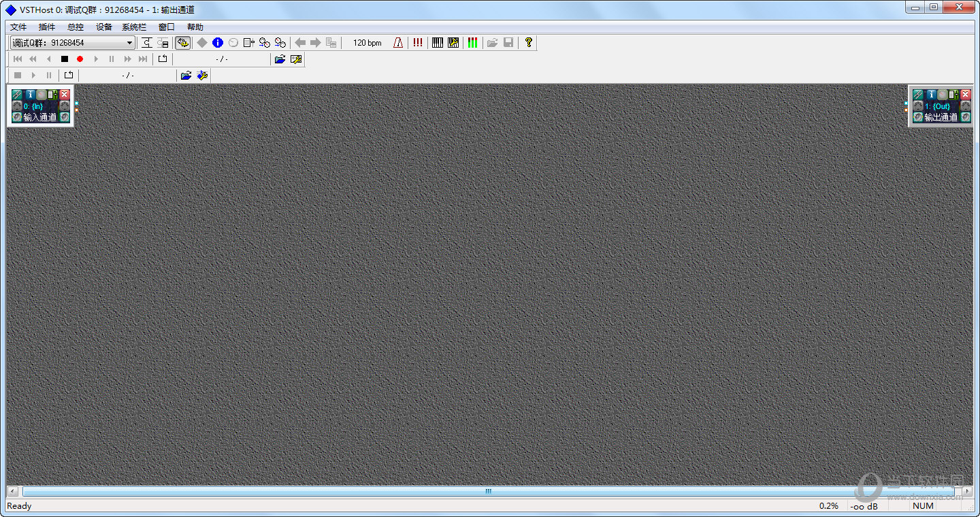This screenshot has width=980, height=517.
Task: Click the horizontal scrollbar thumb at the bottom
Action: (x=488, y=491)
